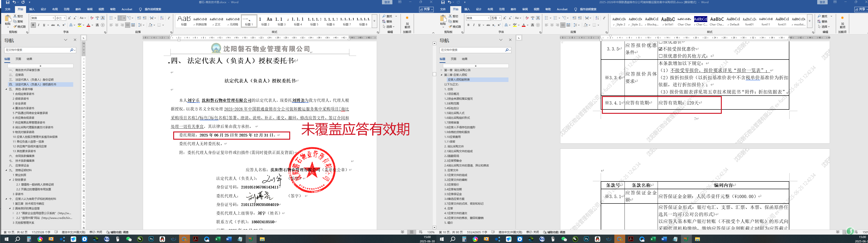Undo last action in the left Word window

click(x=15, y=2)
